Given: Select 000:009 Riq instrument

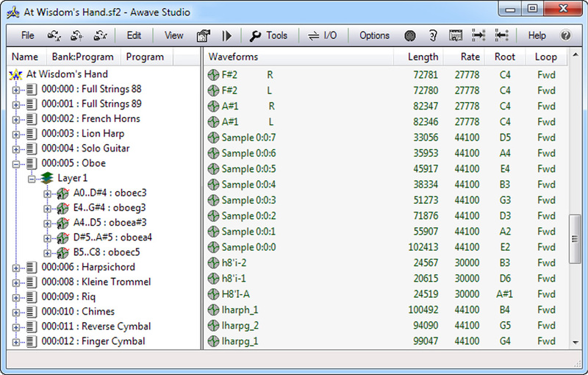Looking at the screenshot, I should (68, 297).
